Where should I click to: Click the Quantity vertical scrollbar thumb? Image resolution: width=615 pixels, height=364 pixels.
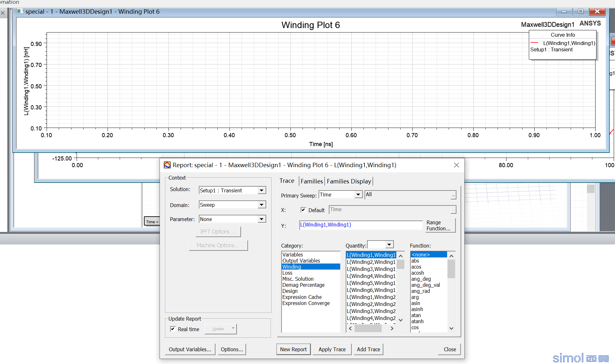pyautogui.click(x=401, y=264)
